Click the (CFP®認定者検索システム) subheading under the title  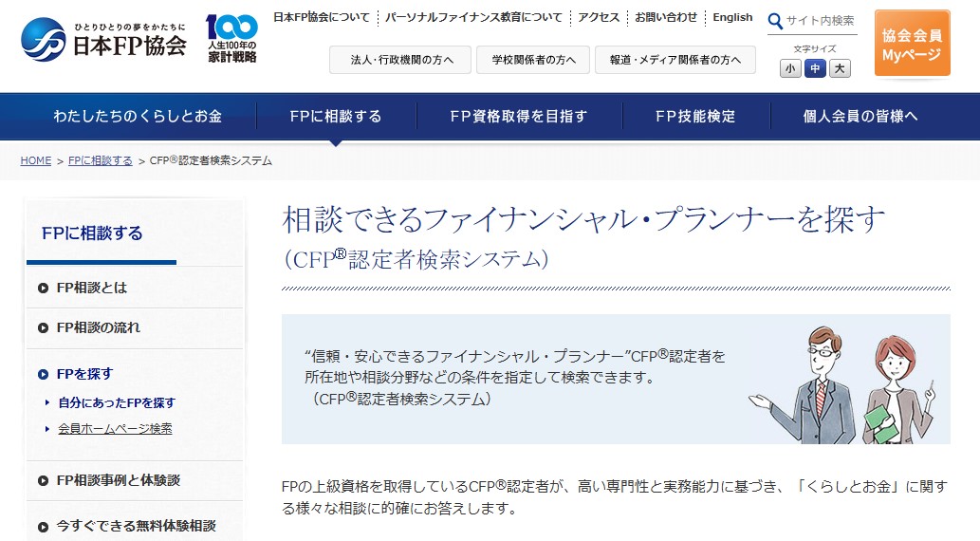[416, 259]
